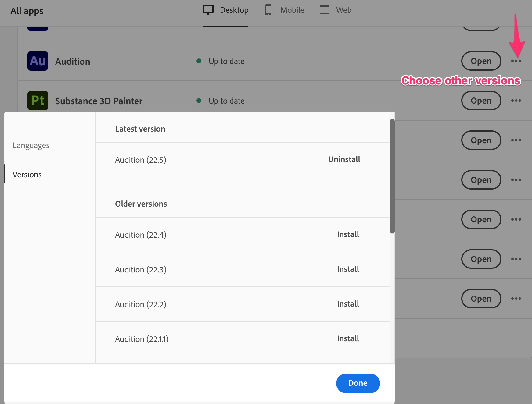Uninstall Audition 22.5 latest version
Viewport: 532px width, 404px height.
tap(344, 159)
